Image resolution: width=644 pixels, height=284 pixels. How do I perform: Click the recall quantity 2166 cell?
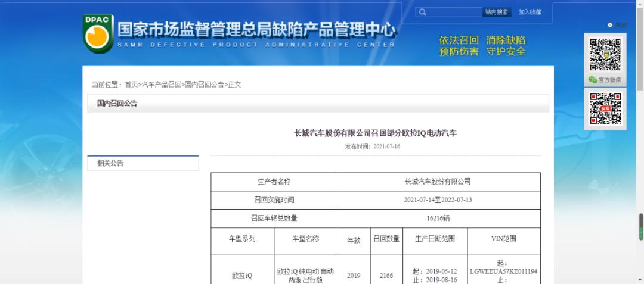386,269
